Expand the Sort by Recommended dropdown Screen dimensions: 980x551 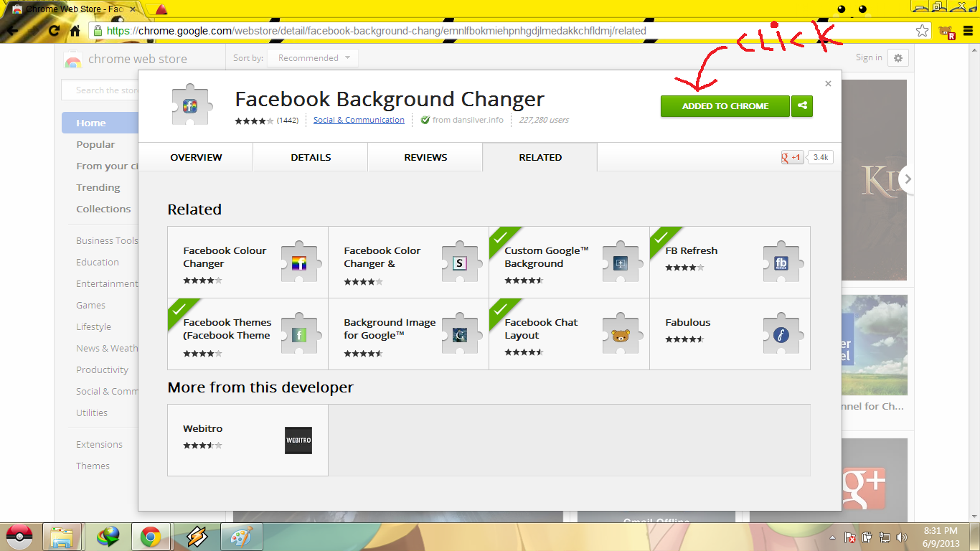[313, 58]
